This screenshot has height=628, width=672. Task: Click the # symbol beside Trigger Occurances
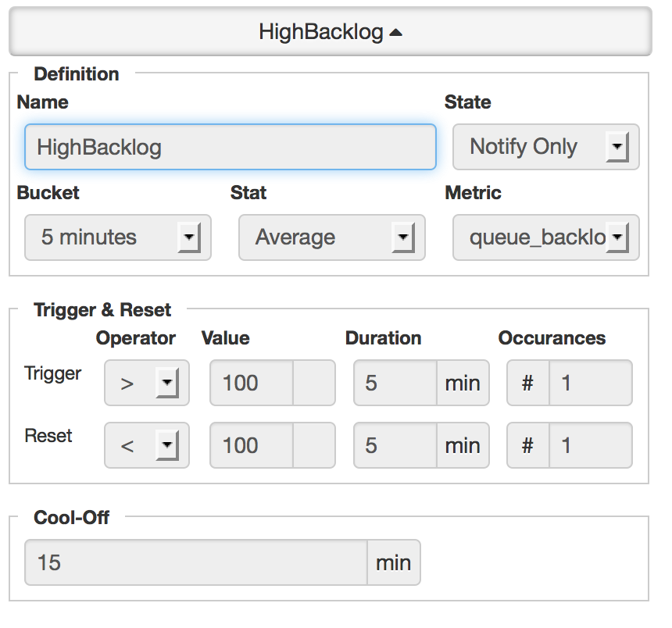(x=529, y=383)
